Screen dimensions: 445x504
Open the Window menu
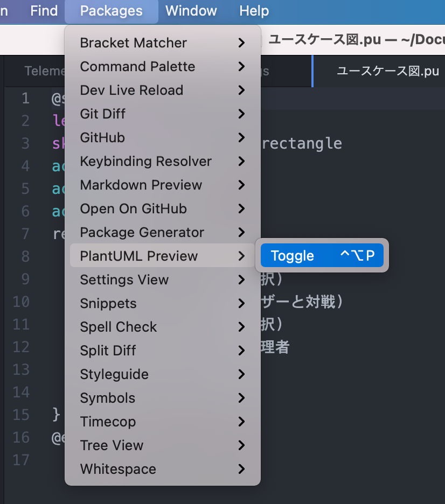[x=191, y=11]
